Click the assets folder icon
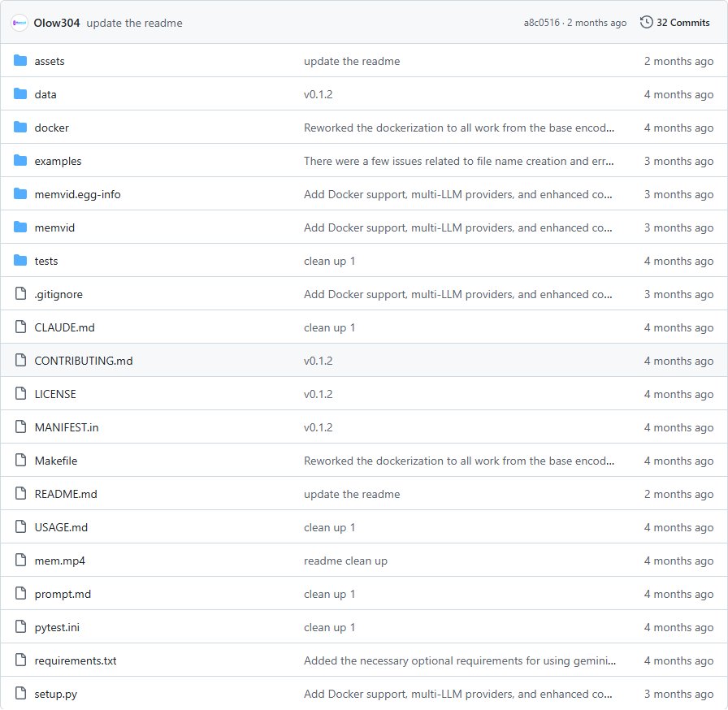 point(20,61)
